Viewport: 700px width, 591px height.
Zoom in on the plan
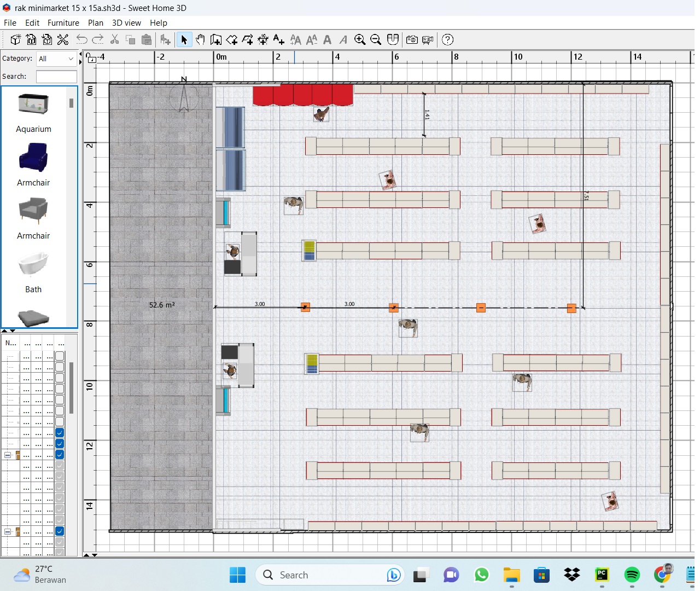(x=360, y=39)
